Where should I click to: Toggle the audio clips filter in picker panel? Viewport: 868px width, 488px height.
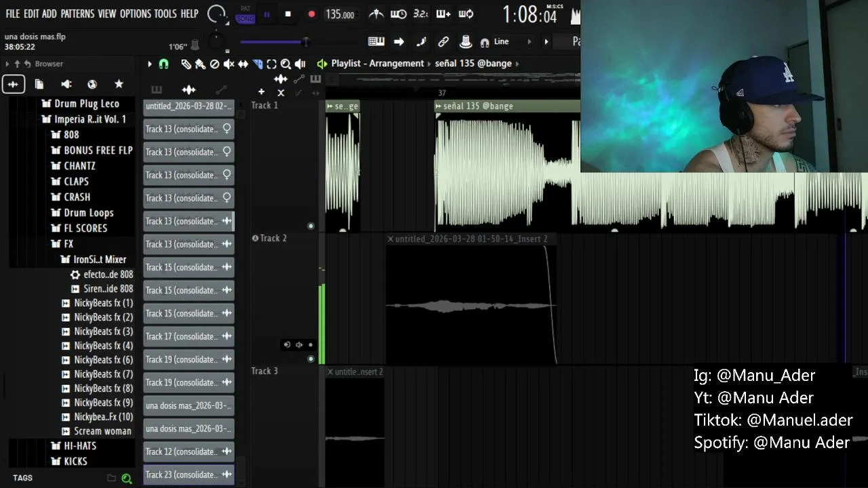click(x=189, y=89)
